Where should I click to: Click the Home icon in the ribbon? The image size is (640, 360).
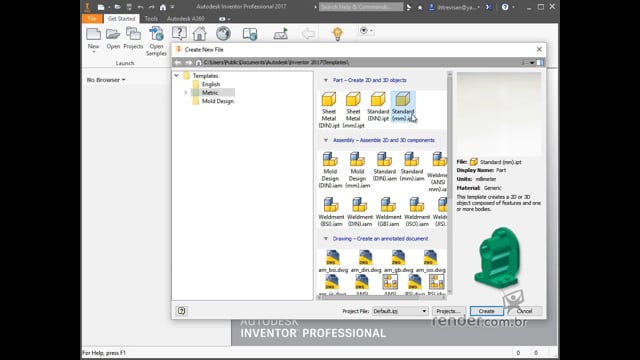(x=200, y=33)
